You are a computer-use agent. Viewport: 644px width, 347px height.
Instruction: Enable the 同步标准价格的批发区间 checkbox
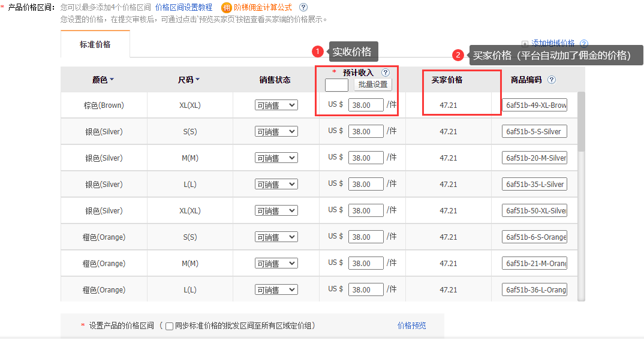coord(168,326)
